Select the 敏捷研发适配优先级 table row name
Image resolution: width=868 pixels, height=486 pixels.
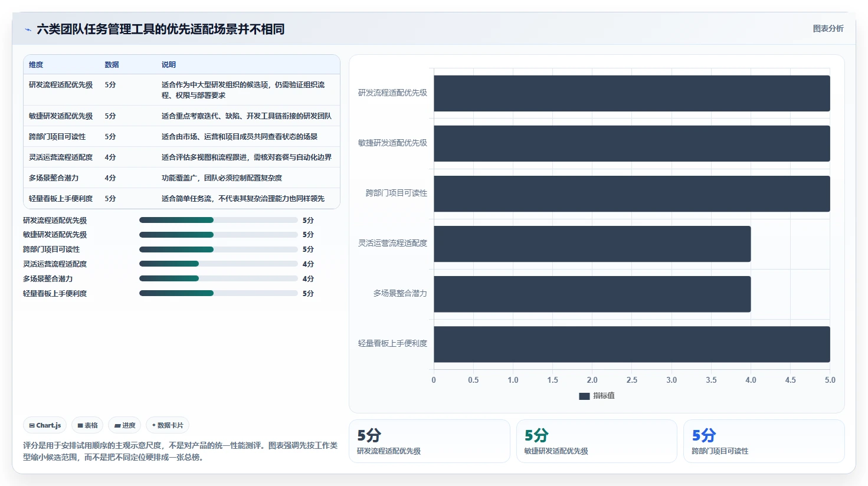pos(61,116)
